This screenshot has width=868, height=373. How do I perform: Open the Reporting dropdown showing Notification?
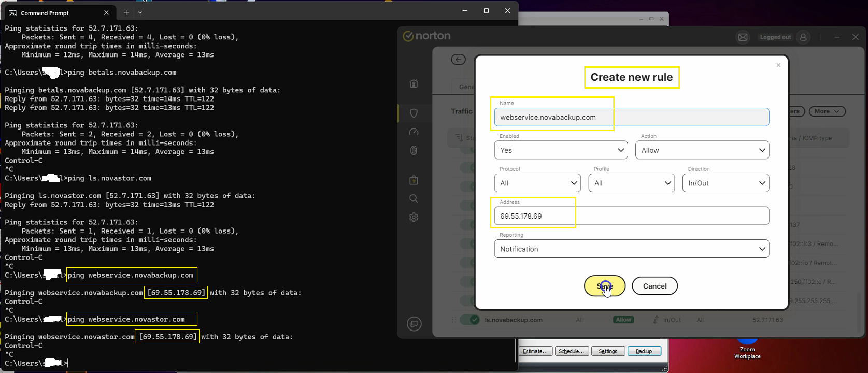coord(632,249)
